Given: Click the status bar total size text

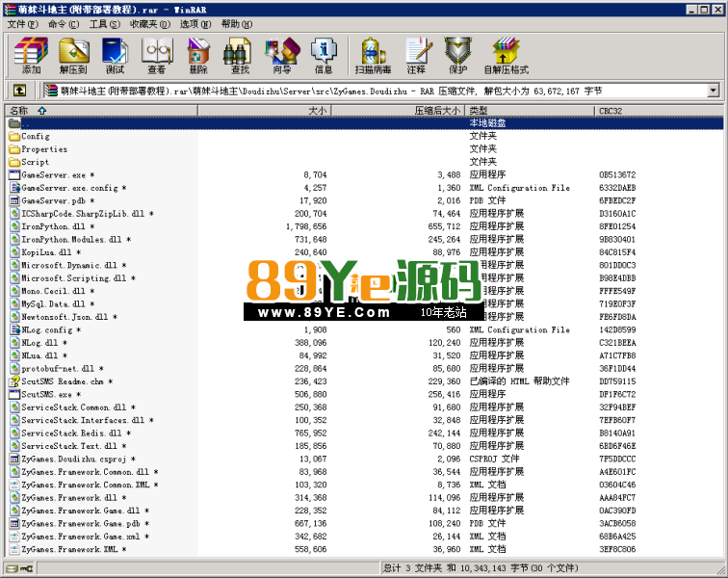Looking at the screenshot, I should [x=481, y=568].
